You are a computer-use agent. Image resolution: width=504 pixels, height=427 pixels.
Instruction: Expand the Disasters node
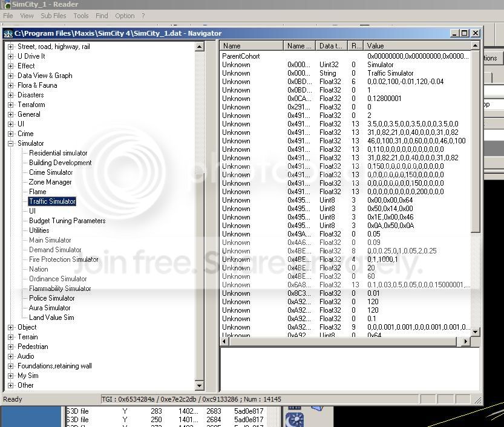click(11, 95)
